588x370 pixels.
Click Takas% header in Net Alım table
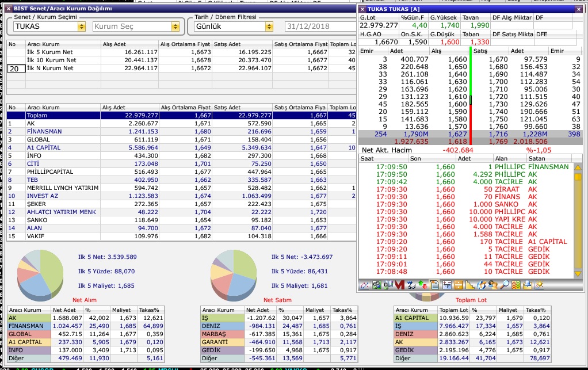tap(151, 310)
